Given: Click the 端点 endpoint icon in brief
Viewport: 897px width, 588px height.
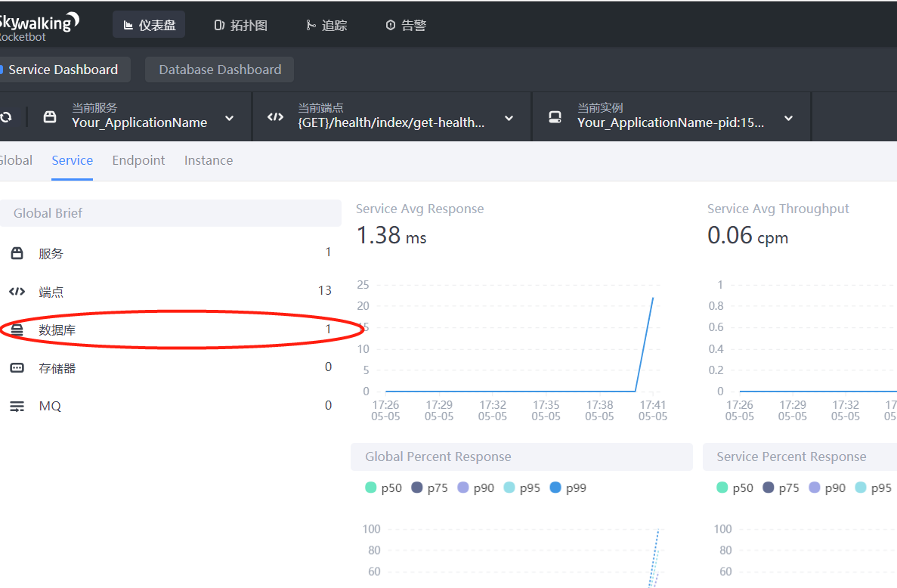Looking at the screenshot, I should pos(17,292).
